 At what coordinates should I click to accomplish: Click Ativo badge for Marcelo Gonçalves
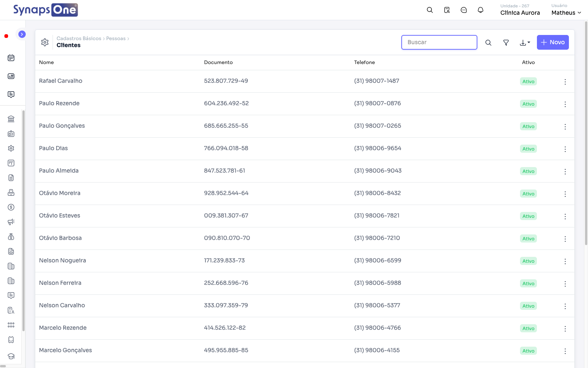pos(528,351)
